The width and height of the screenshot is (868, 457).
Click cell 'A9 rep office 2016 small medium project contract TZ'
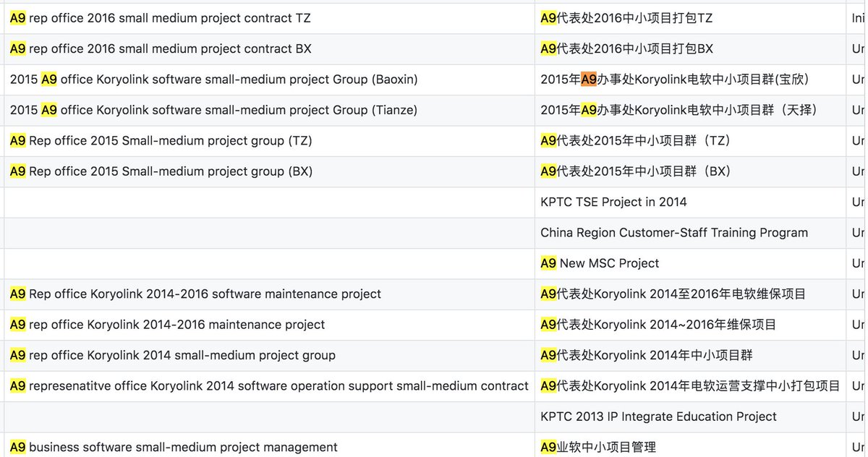pos(269,18)
